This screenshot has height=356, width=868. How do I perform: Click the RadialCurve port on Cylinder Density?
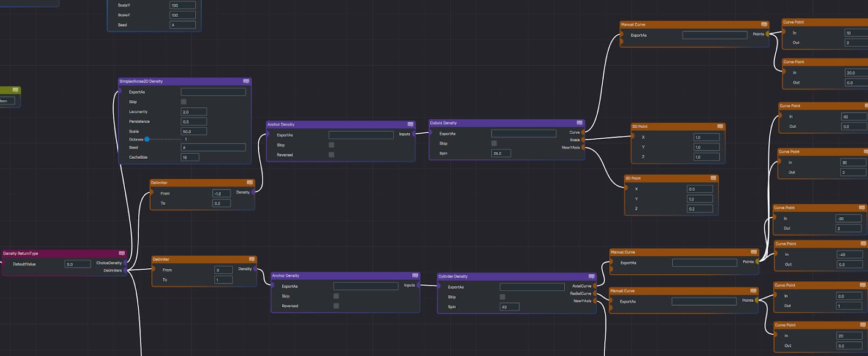595,294
